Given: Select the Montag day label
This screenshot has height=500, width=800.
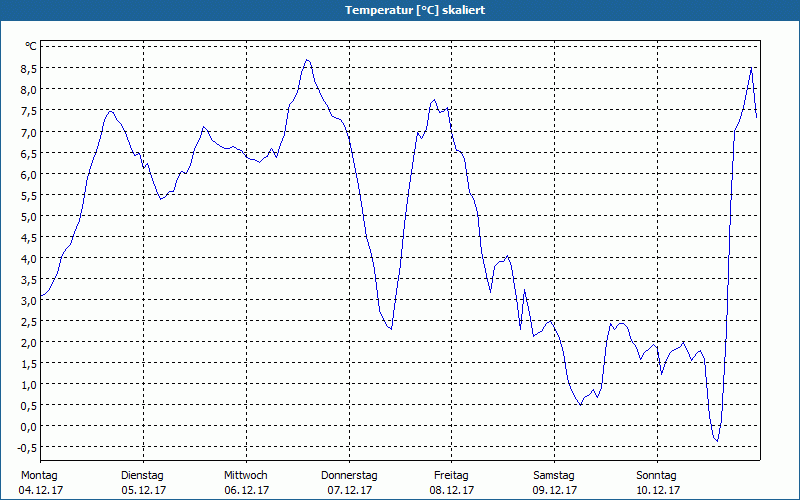Looking at the screenshot, I should [x=39, y=475].
